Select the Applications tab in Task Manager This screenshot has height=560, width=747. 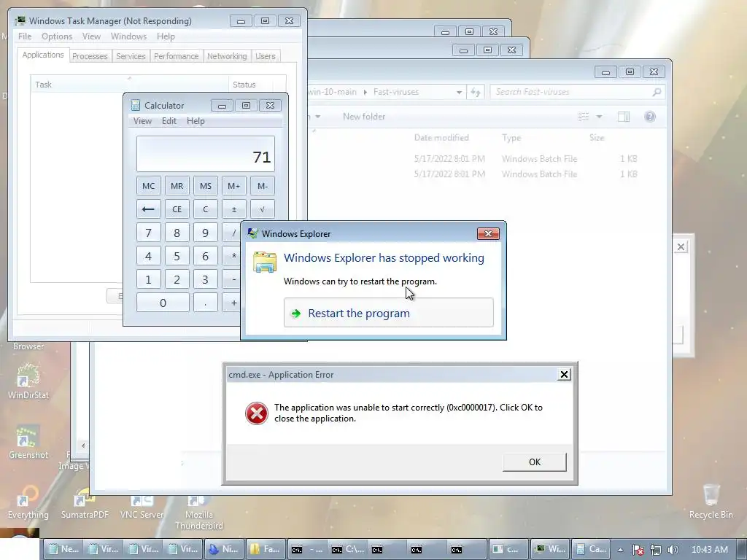click(x=43, y=55)
